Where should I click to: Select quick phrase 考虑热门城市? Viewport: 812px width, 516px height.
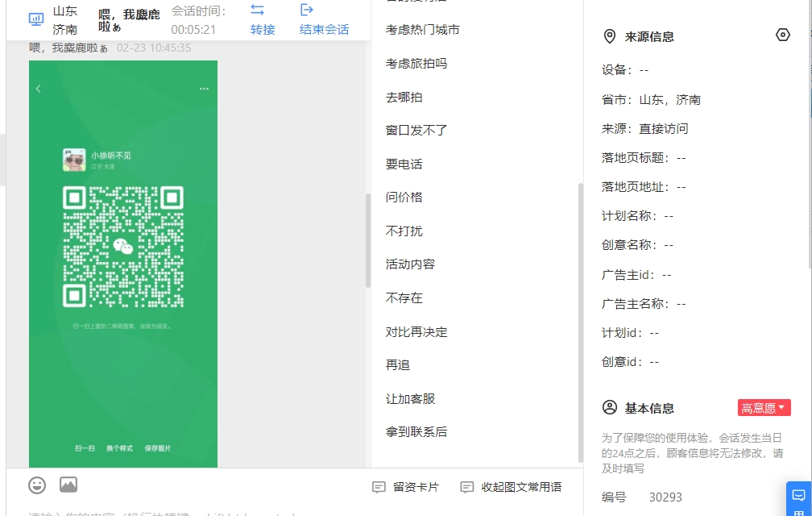coord(423,30)
